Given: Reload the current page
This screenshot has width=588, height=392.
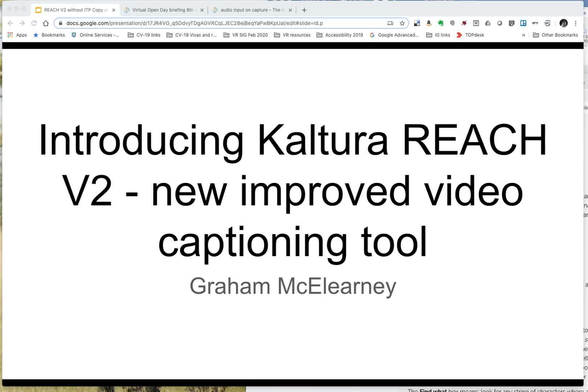Looking at the screenshot, I should (34, 23).
